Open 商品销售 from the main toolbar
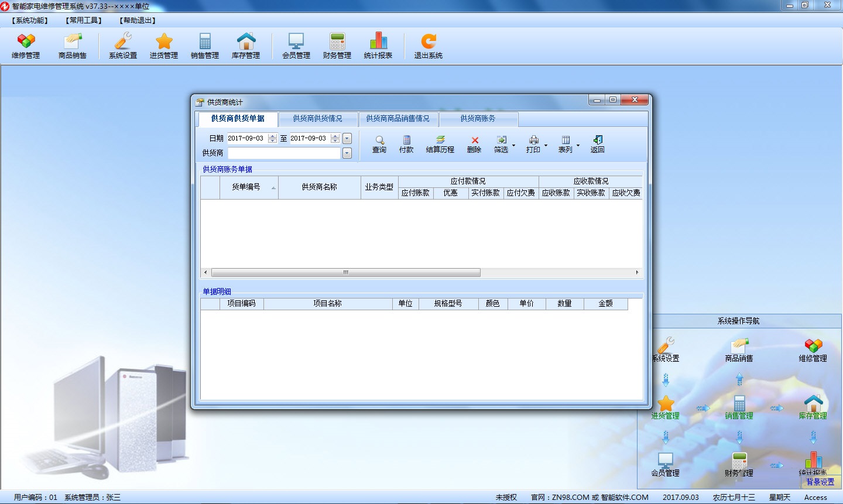843x504 pixels. click(x=73, y=46)
